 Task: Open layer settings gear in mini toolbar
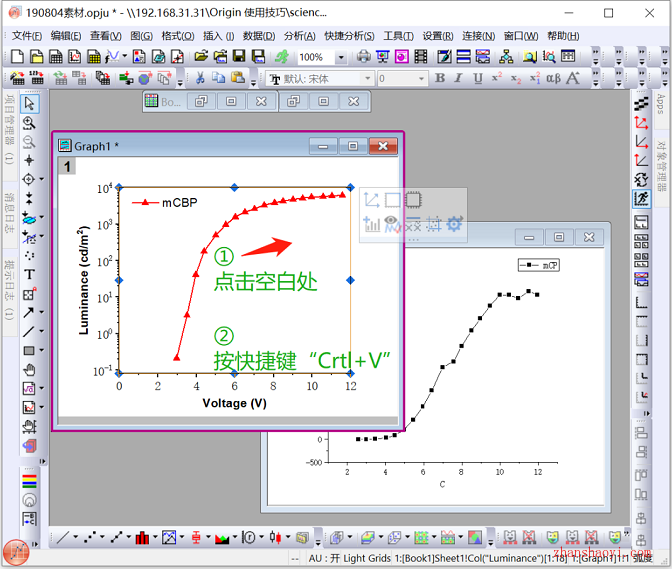click(455, 223)
